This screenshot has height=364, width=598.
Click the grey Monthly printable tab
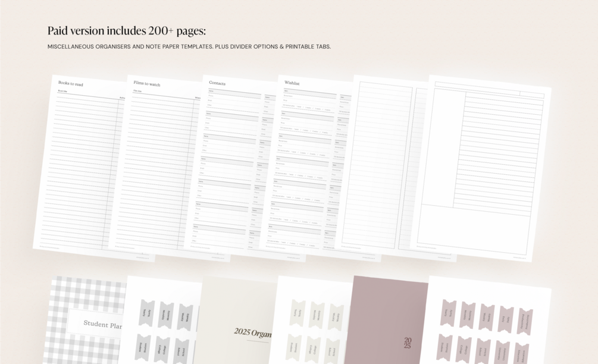click(x=166, y=315)
